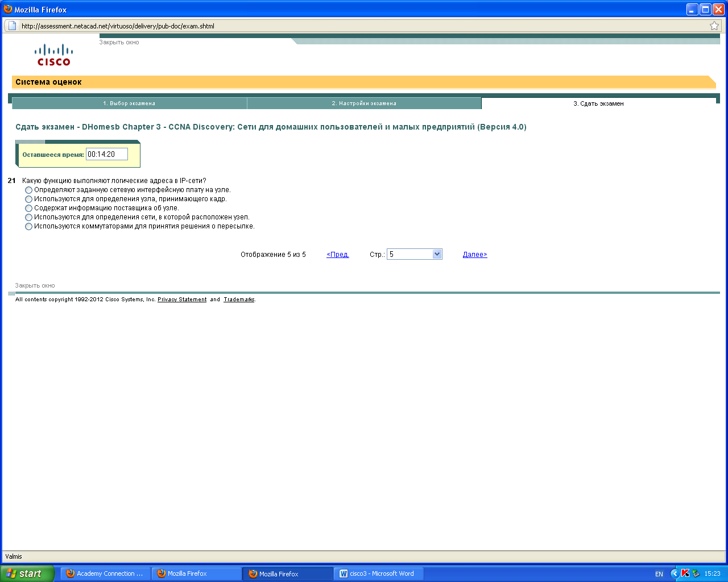Click the Cisco logo
Image resolution: width=728 pixels, height=582 pixels.
[x=54, y=55]
